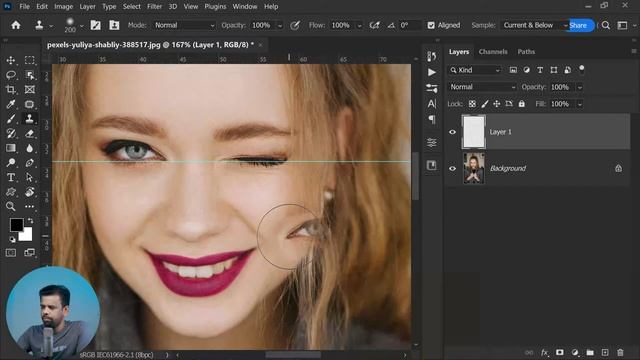This screenshot has height=360, width=640.
Task: Toggle lock all
Action: point(522,104)
